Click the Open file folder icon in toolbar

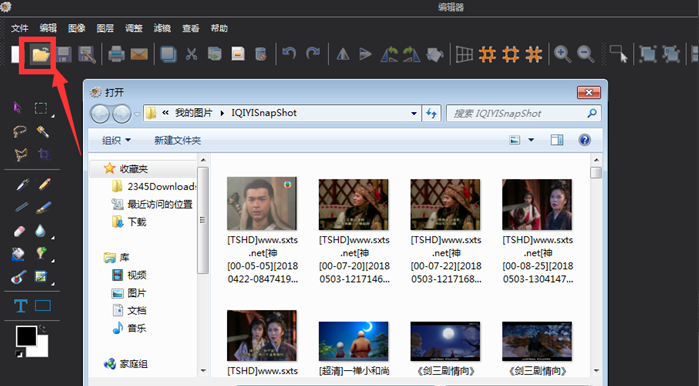41,54
